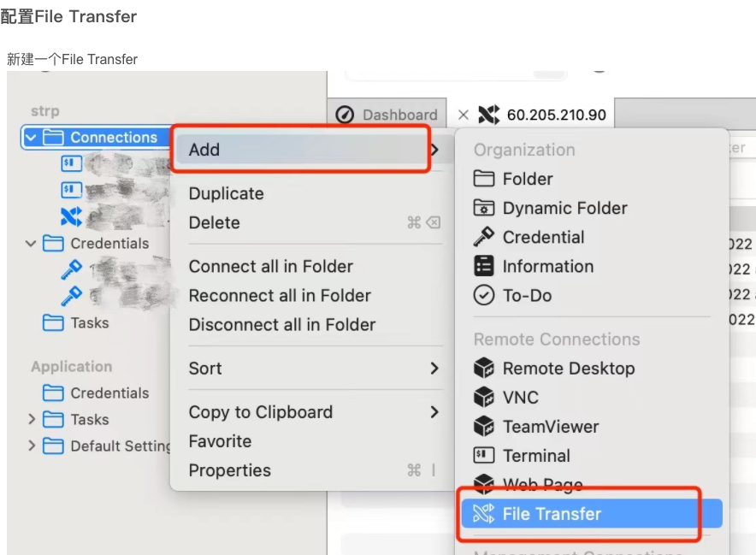Click the first blue key icon under Credentials
This screenshot has height=555, width=756.
(71, 269)
